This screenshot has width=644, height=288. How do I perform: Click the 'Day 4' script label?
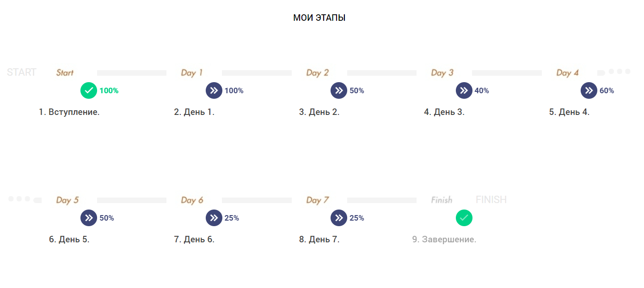(x=568, y=72)
